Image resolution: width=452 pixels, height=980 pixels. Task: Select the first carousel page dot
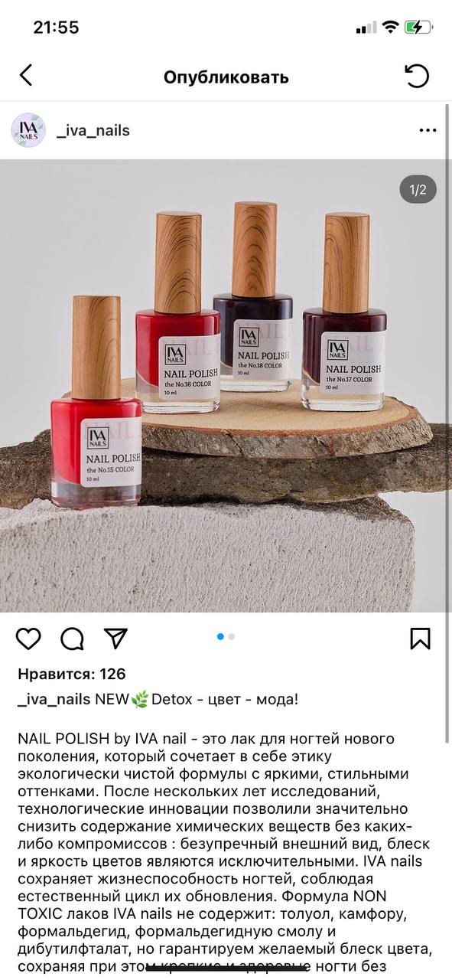[x=221, y=636]
